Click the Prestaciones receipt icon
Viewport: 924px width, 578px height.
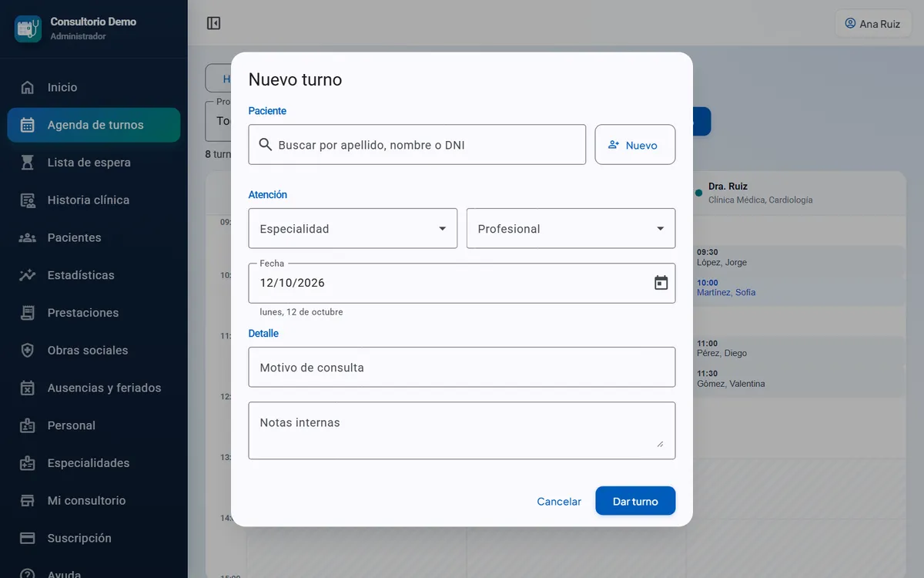coord(28,313)
